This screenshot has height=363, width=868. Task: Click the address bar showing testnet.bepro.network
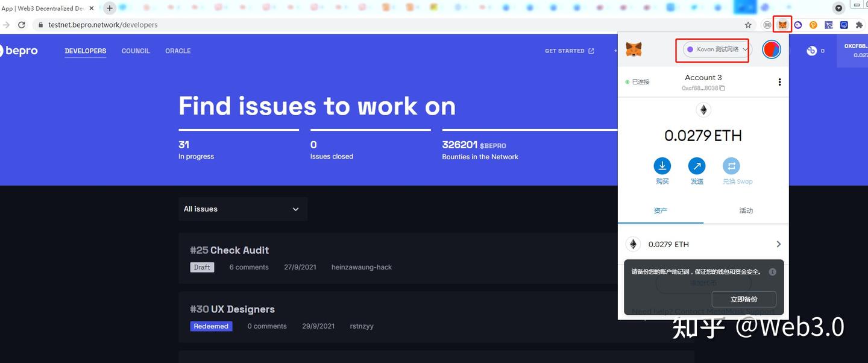(x=102, y=25)
